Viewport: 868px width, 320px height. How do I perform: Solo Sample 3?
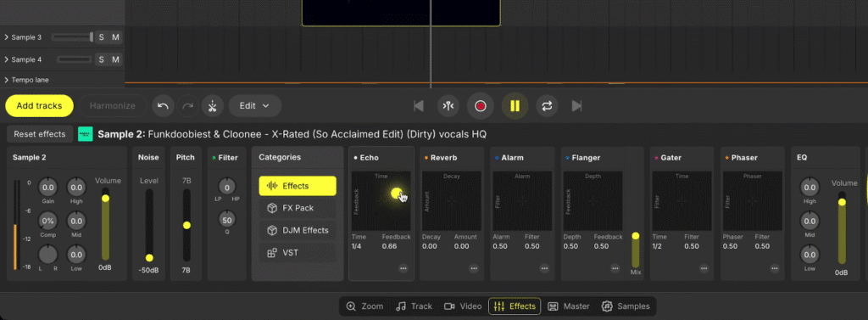pyautogui.click(x=102, y=37)
